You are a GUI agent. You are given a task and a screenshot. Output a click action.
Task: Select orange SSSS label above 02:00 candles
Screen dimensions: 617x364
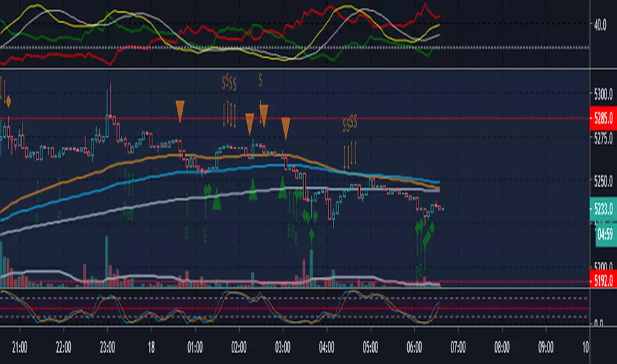pyautogui.click(x=229, y=83)
